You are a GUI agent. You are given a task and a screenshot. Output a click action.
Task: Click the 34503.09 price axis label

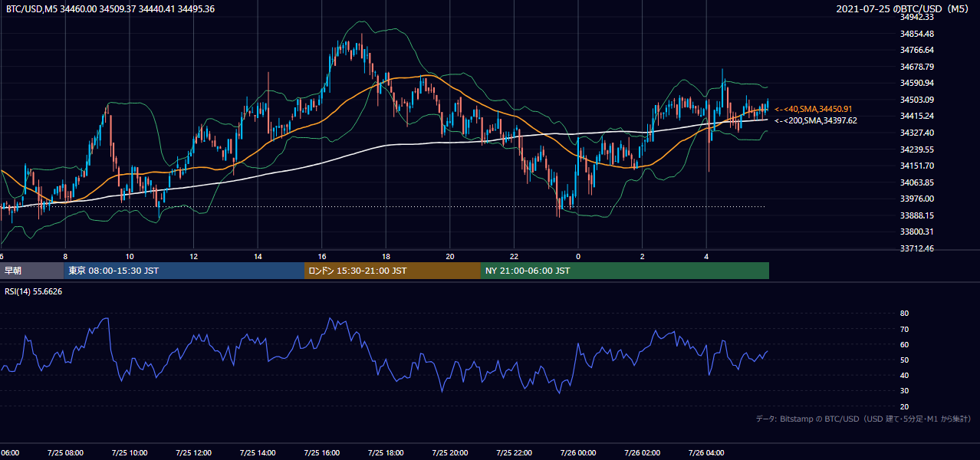[916, 100]
